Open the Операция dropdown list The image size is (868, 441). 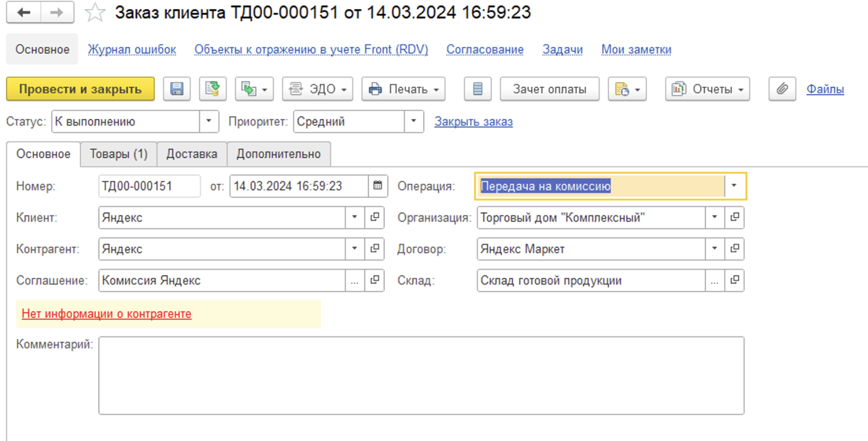point(733,186)
